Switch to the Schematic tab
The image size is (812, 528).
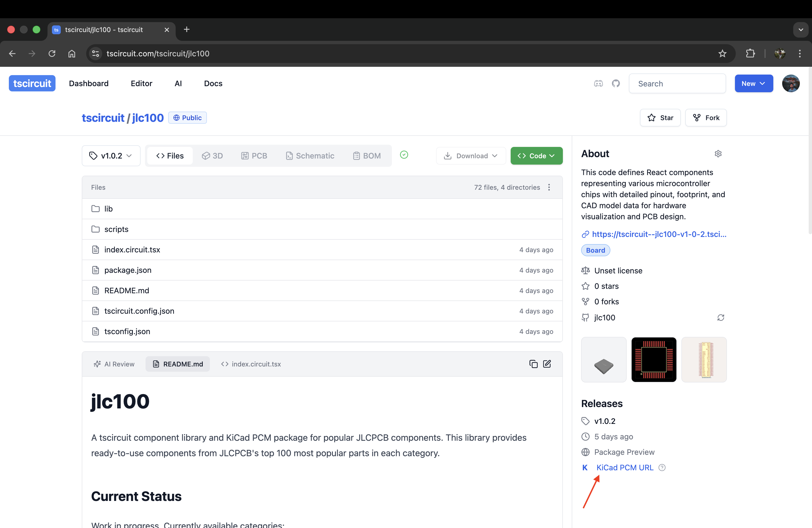point(310,156)
